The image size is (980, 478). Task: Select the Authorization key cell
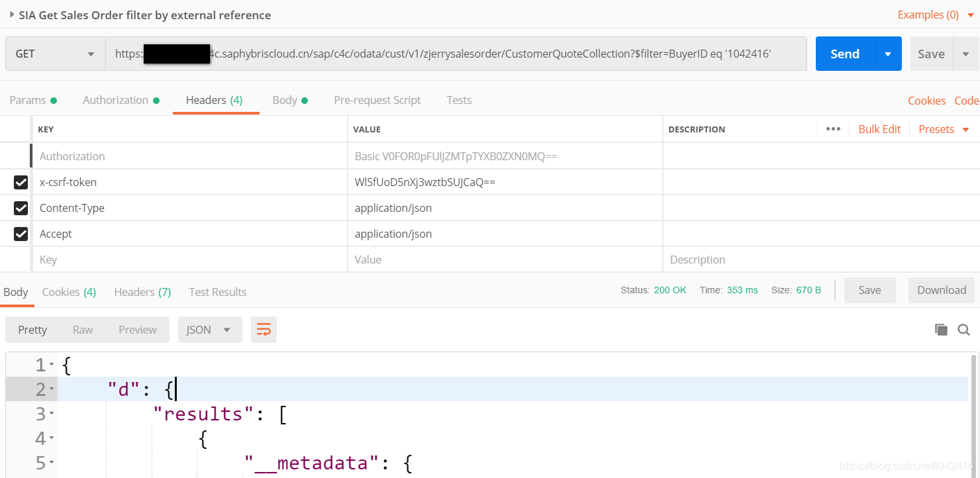point(189,156)
